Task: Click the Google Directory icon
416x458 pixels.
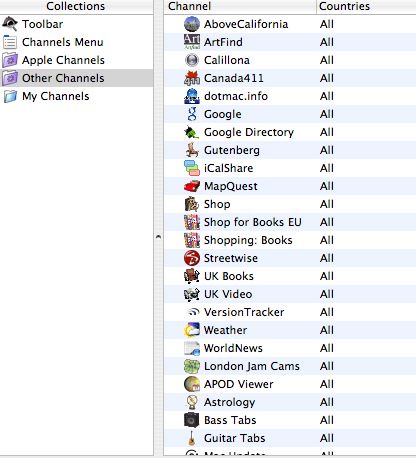Action: [192, 132]
